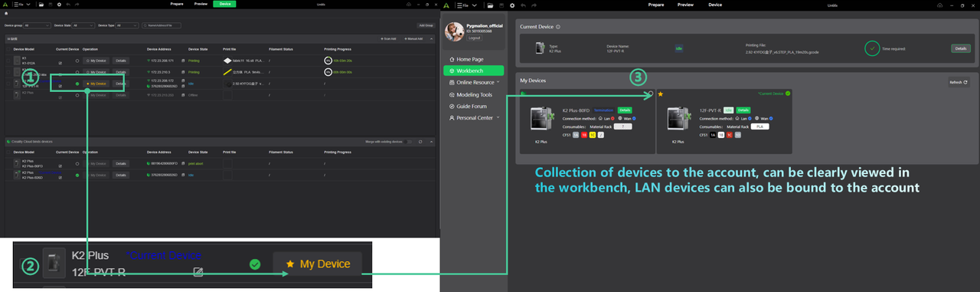Tick checkbox on the 12F-PVT-R table row
The image size is (980, 292).
pyautogui.click(x=8, y=84)
